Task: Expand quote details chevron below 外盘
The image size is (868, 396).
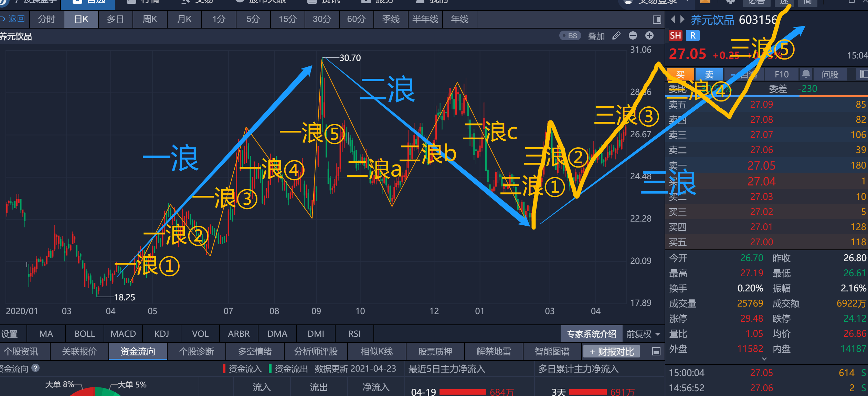Action: coord(764,359)
